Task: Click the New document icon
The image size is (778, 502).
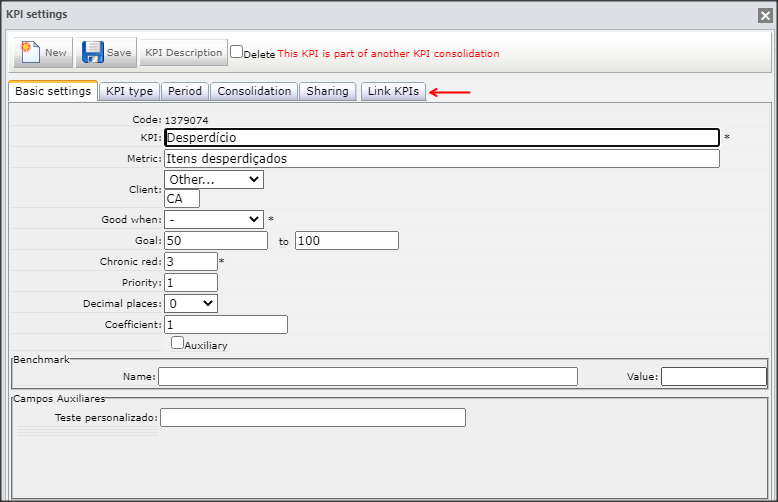Action: click(30, 52)
